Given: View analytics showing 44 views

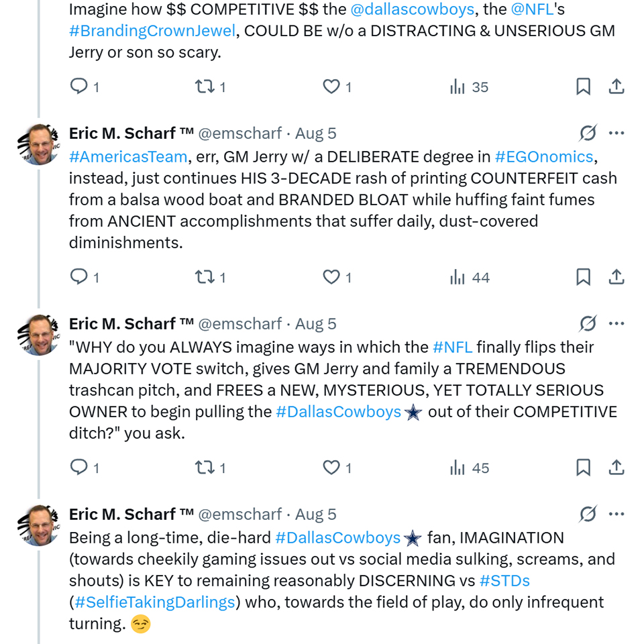Looking at the screenshot, I should 470,277.
